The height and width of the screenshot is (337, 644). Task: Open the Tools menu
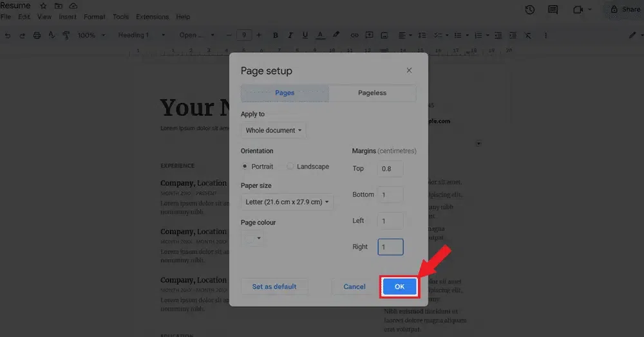pyautogui.click(x=121, y=17)
